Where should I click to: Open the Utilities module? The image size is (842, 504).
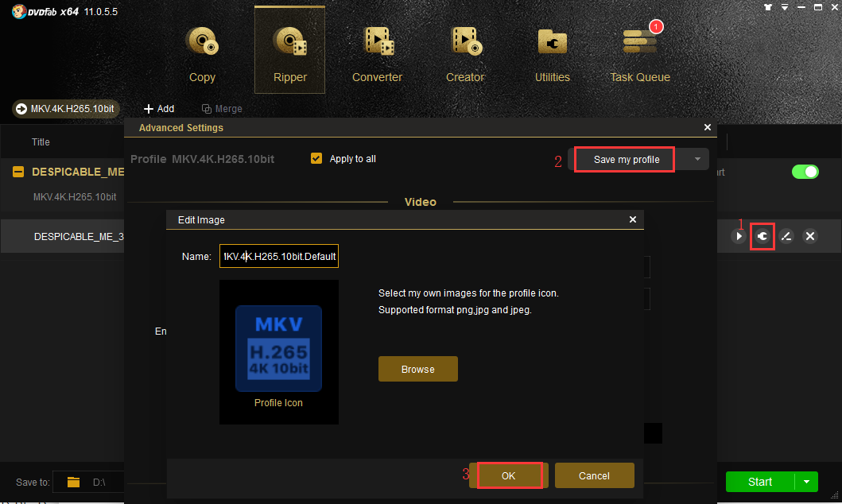(552, 54)
